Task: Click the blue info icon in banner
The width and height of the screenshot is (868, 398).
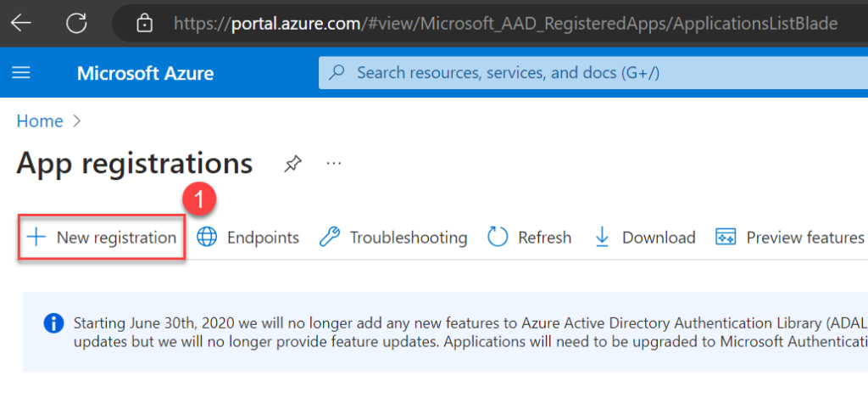Action: (x=53, y=323)
